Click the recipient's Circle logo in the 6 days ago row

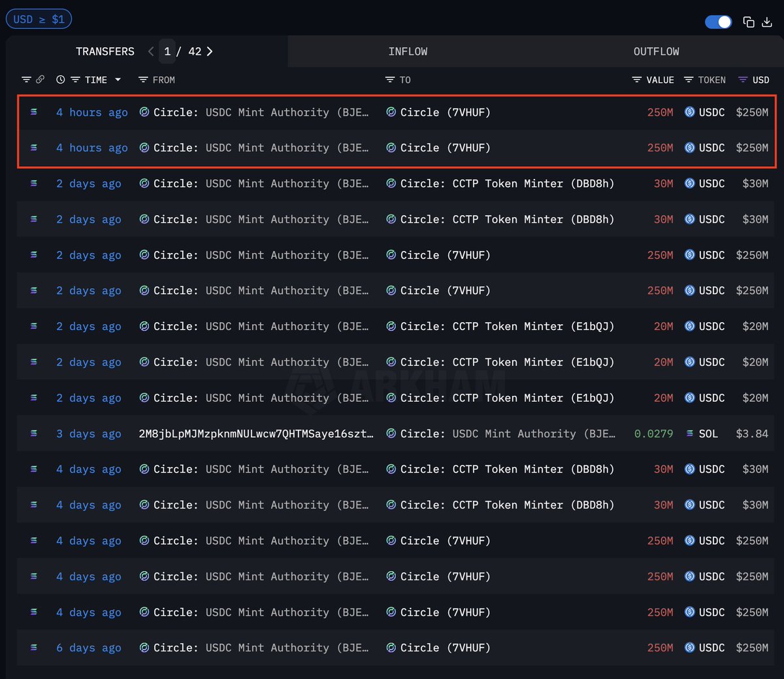pyautogui.click(x=391, y=648)
